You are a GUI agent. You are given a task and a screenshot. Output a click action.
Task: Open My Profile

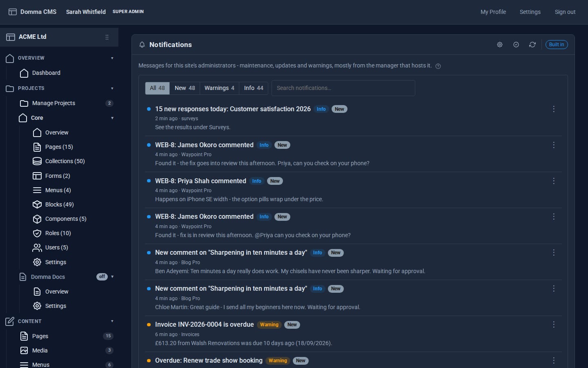tap(493, 12)
